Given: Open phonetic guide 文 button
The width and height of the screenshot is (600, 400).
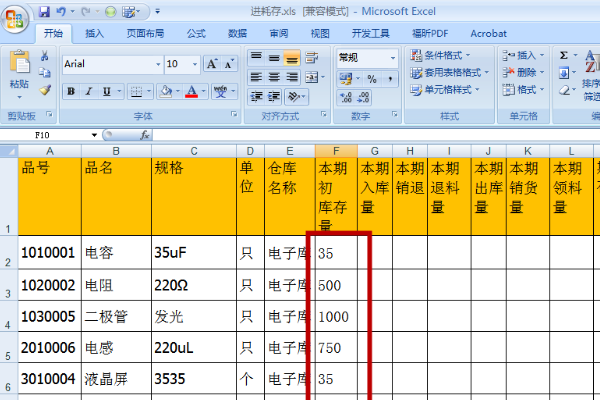Looking at the screenshot, I should tap(220, 91).
